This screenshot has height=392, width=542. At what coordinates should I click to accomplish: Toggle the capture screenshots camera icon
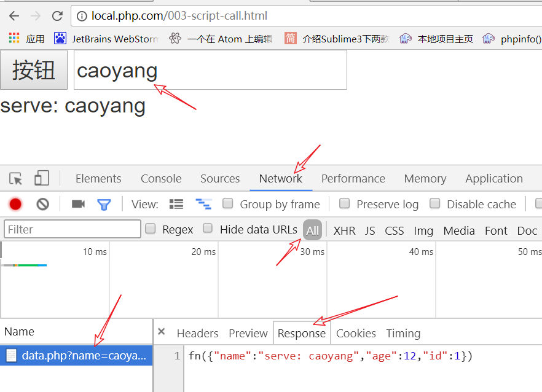78,204
